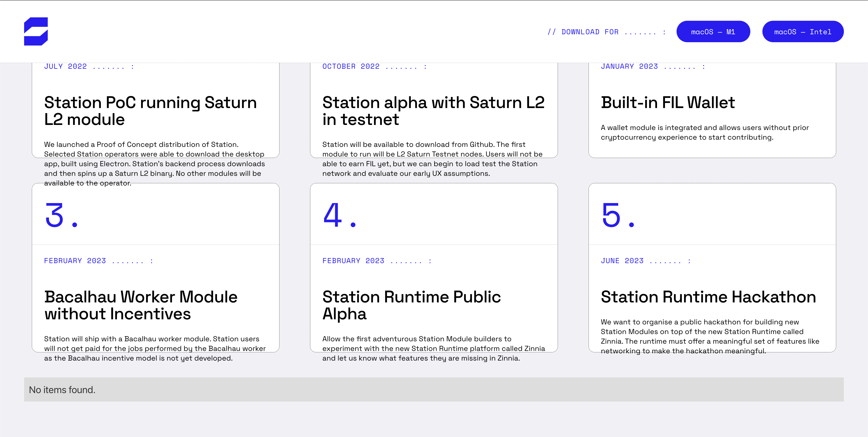
Task: Click the Github download description paragraph
Action: pos(432,159)
